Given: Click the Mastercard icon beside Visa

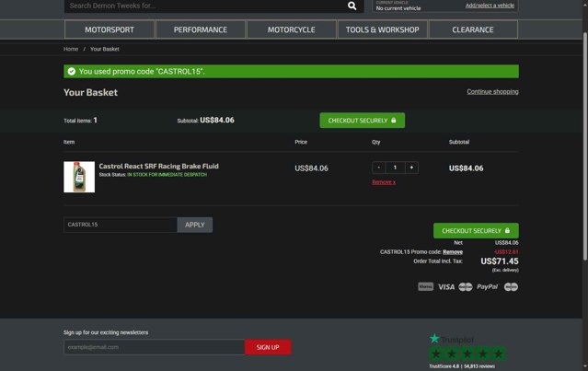Looking at the screenshot, I should (x=466, y=287).
